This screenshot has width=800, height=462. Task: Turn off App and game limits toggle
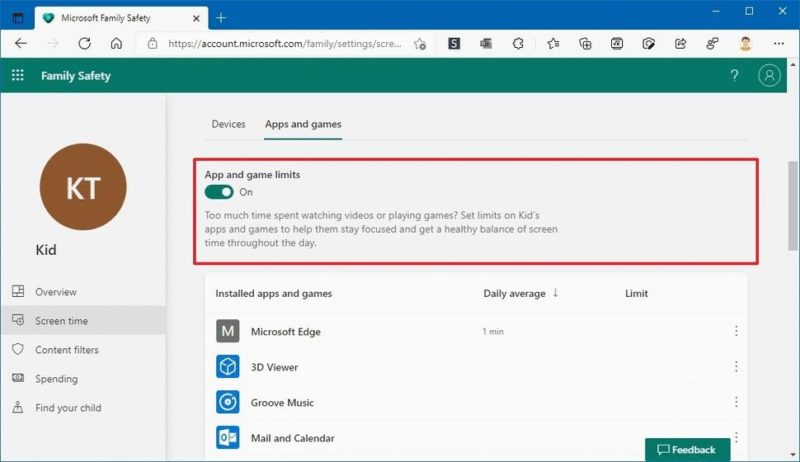click(219, 192)
